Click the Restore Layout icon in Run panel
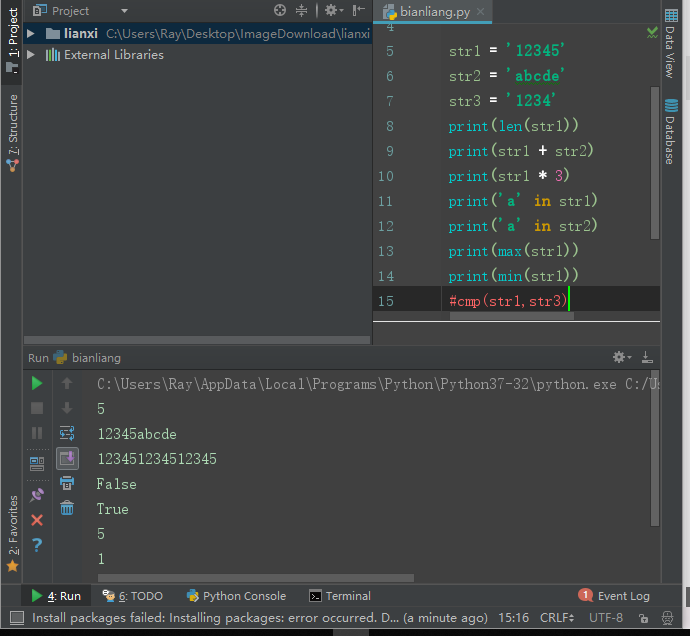This screenshot has height=636, width=690. coord(37,463)
